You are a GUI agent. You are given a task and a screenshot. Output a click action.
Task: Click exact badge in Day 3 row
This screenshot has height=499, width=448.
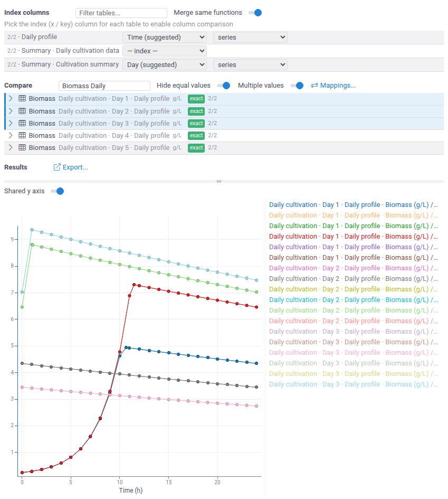pyautogui.click(x=196, y=123)
